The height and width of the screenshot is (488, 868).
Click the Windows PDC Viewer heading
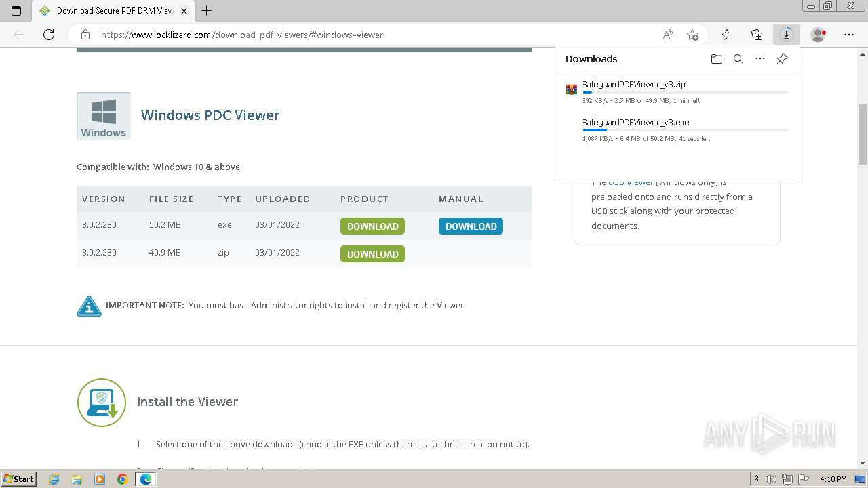point(210,115)
